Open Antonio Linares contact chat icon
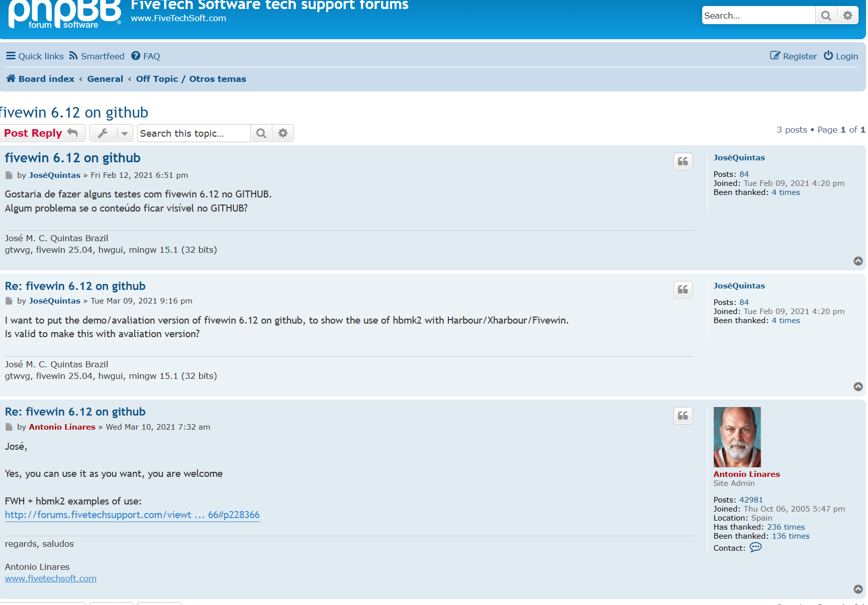 tap(755, 548)
